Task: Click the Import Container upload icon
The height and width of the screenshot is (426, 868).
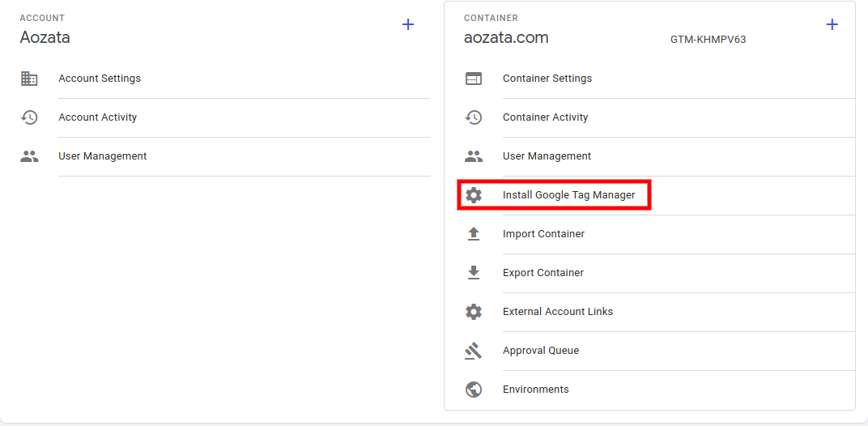Action: point(474,234)
